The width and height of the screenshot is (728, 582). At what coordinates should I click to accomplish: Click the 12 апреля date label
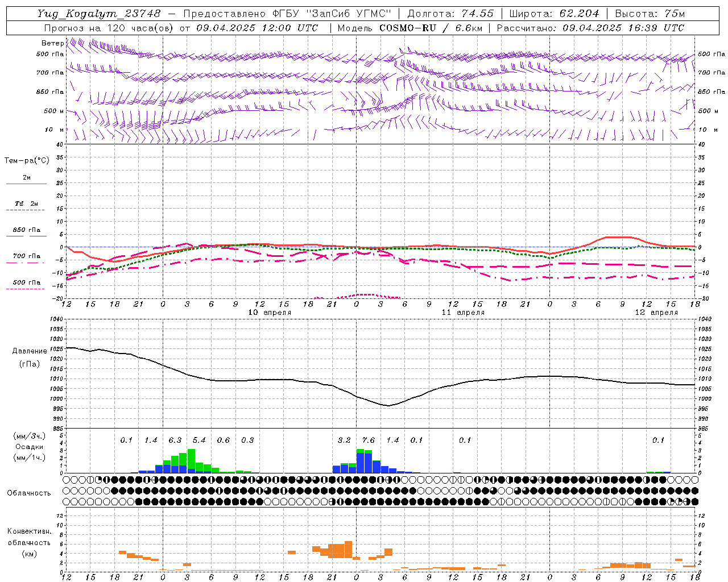click(x=656, y=313)
